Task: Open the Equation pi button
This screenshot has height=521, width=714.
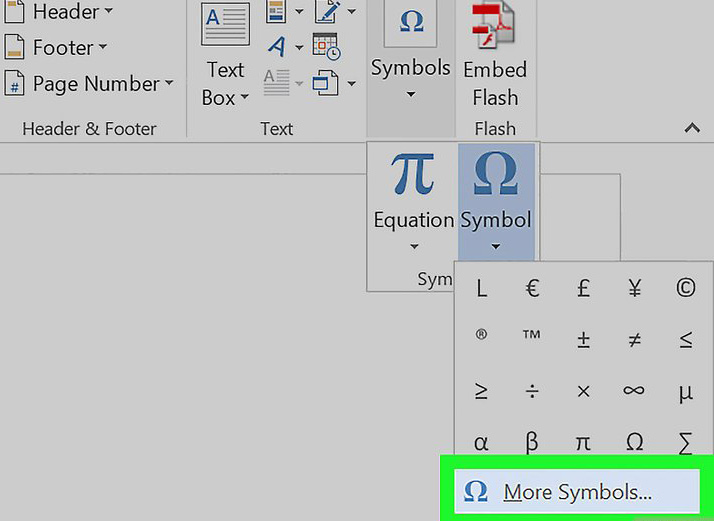Action: 413,200
